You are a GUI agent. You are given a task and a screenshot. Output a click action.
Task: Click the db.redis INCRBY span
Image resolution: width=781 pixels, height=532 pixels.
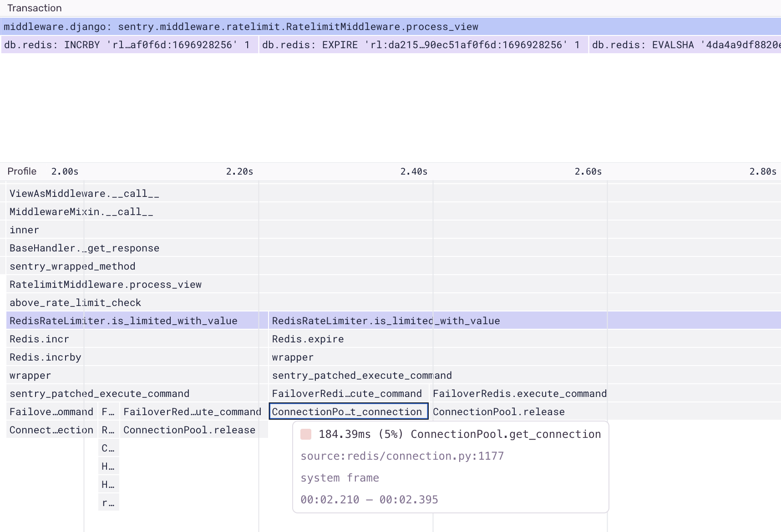(129, 45)
